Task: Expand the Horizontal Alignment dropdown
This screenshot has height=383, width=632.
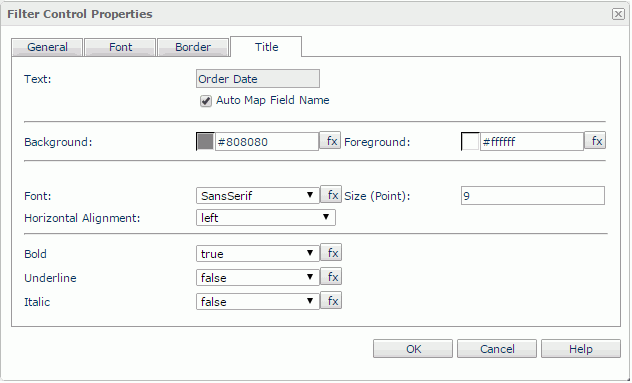Action: (x=266, y=218)
